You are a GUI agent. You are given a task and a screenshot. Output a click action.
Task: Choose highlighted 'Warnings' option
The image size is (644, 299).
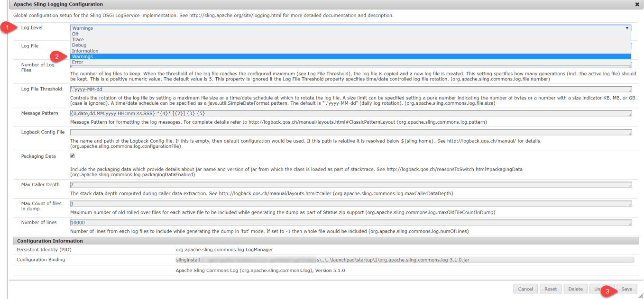tap(83, 57)
